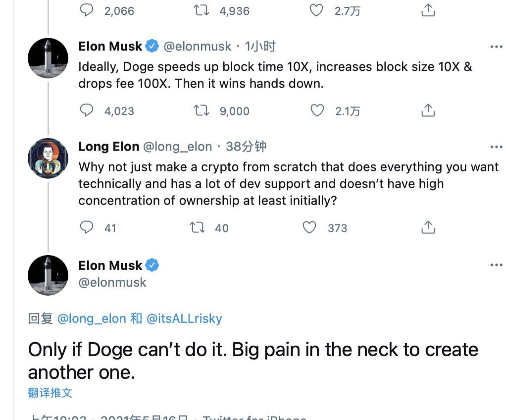The height and width of the screenshot is (420, 506).
Task: Reply to Long Elon's crypto question tweet
Action: (87, 227)
